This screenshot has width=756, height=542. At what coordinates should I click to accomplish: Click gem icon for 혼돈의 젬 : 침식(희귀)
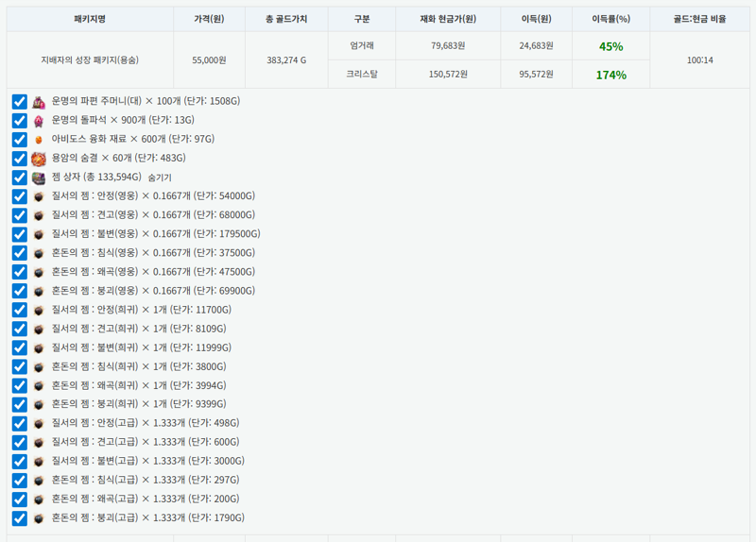click(x=39, y=367)
